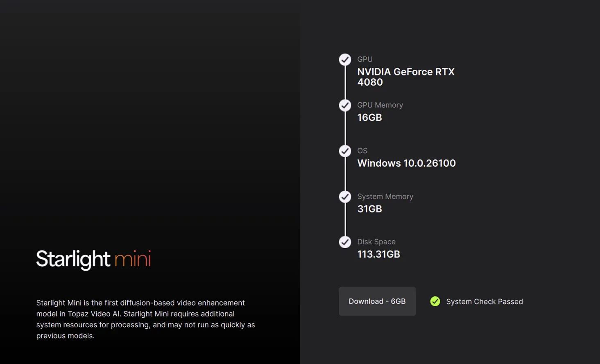Click the Windows 10.0.26100 value
Image resolution: width=600 pixels, height=364 pixels.
coord(406,163)
